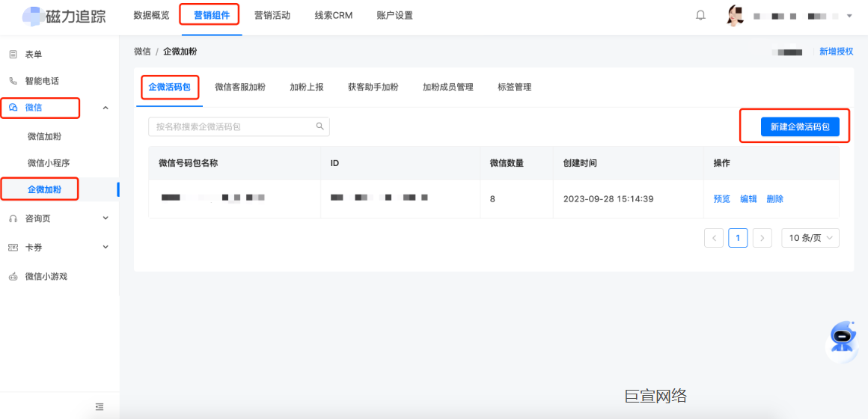Click the 表单 form icon in sidebar
868x419 pixels.
[x=13, y=54]
